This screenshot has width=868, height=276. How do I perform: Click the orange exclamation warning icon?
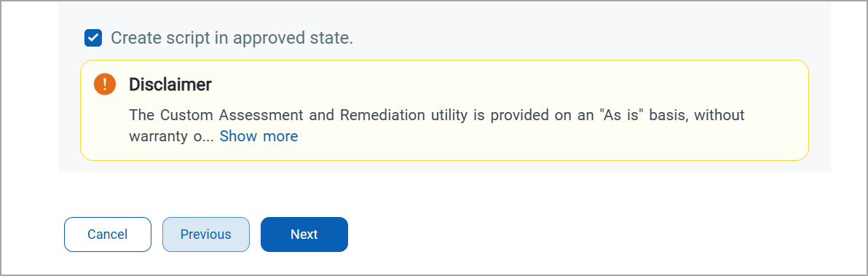point(105,84)
